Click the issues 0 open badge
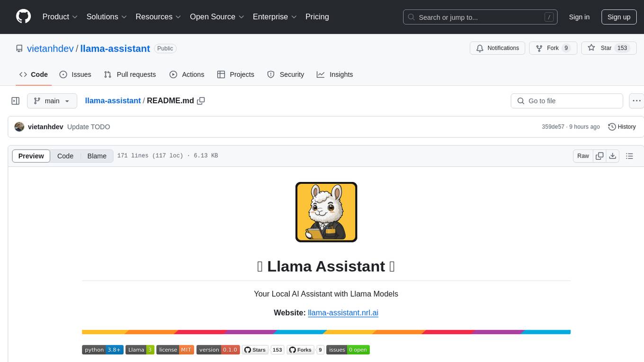644x362 pixels. [x=348, y=350]
